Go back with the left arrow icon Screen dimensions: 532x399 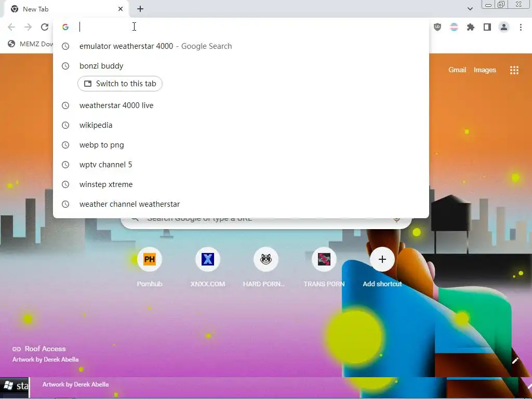pyautogui.click(x=11, y=27)
